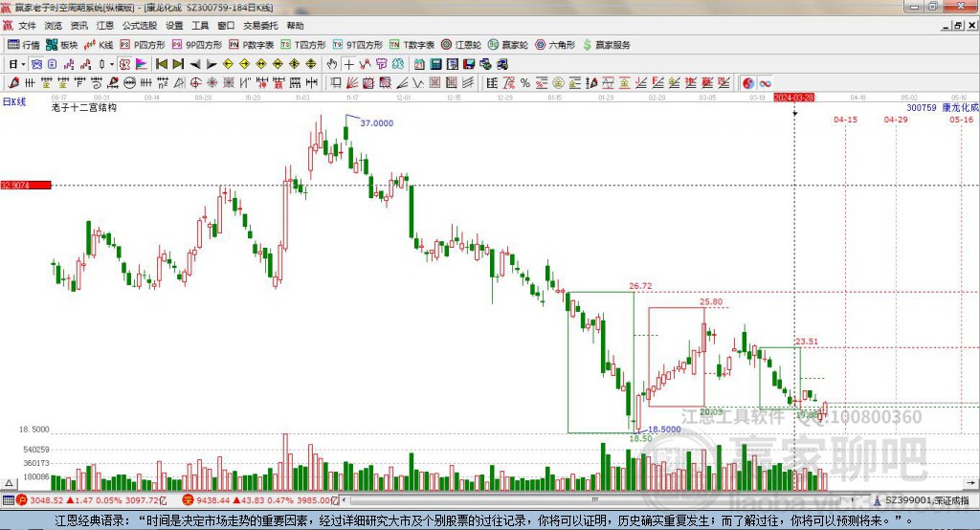Open the P数字表 tool
This screenshot has width=980, height=530.
coord(252,45)
